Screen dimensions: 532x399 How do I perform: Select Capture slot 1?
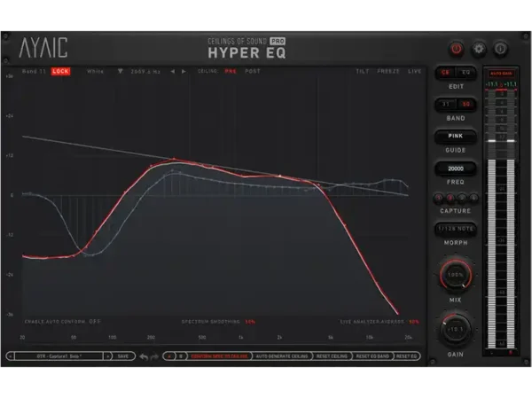[439, 198]
